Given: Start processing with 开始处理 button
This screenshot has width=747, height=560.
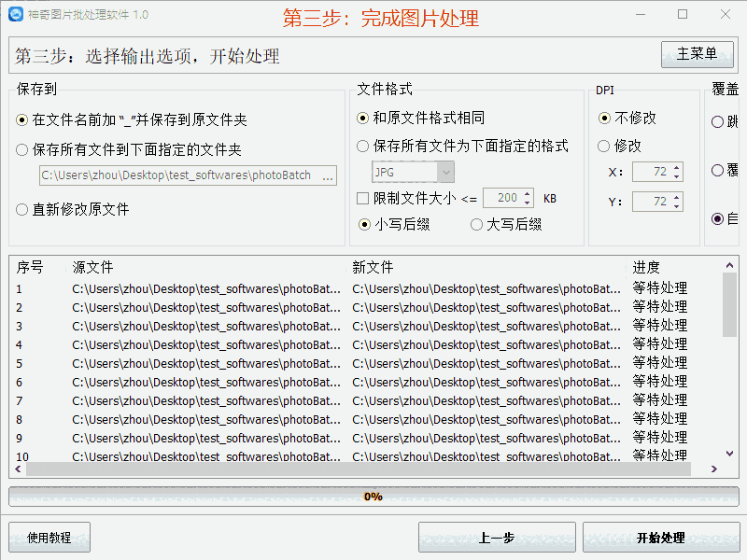Looking at the screenshot, I should pos(661,538).
